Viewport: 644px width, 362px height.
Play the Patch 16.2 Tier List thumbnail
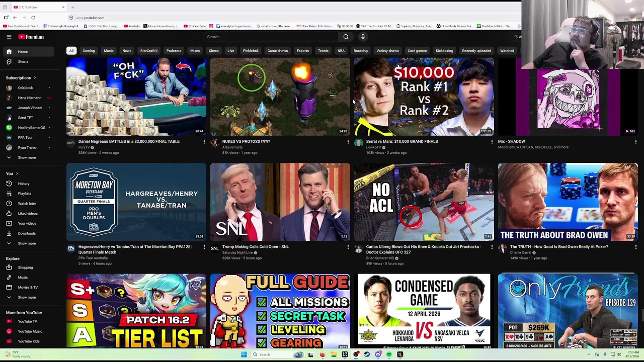(136, 311)
